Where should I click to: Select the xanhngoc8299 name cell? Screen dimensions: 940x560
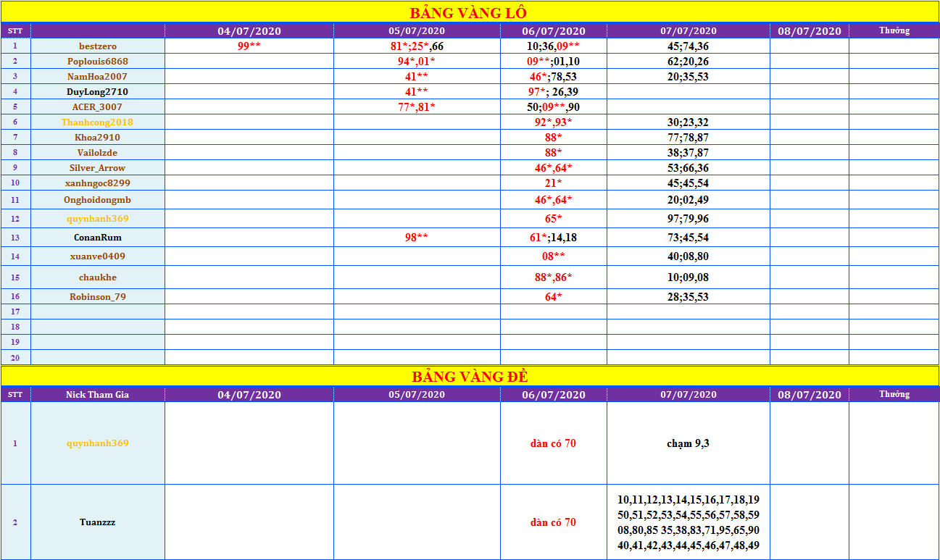(x=98, y=183)
